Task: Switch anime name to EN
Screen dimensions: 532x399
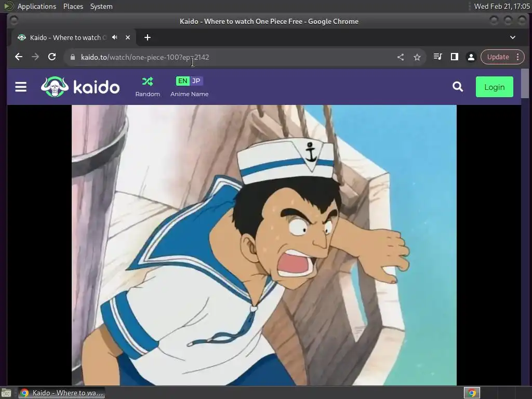Action: pyautogui.click(x=182, y=81)
